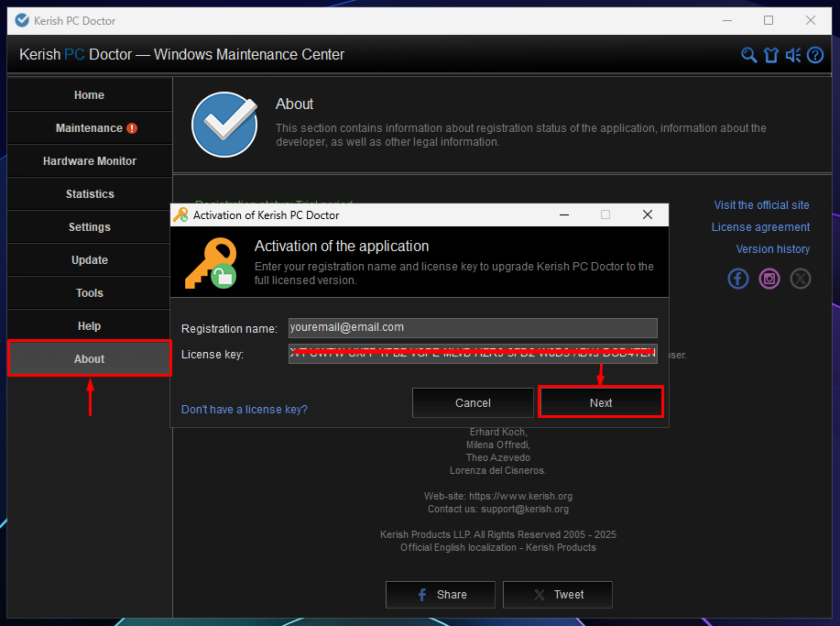Open the Maintenance section

point(90,128)
